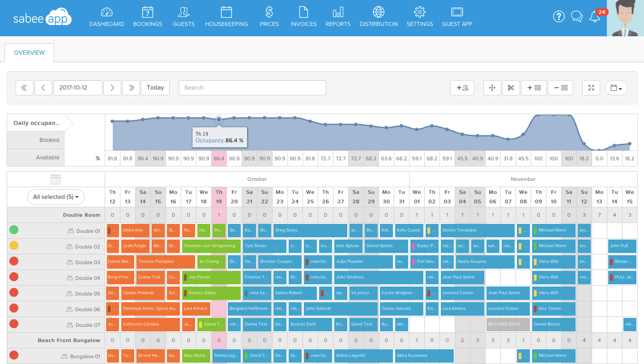The image size is (644, 364).
Task: Open the chat messages icon
Action: pos(577,17)
